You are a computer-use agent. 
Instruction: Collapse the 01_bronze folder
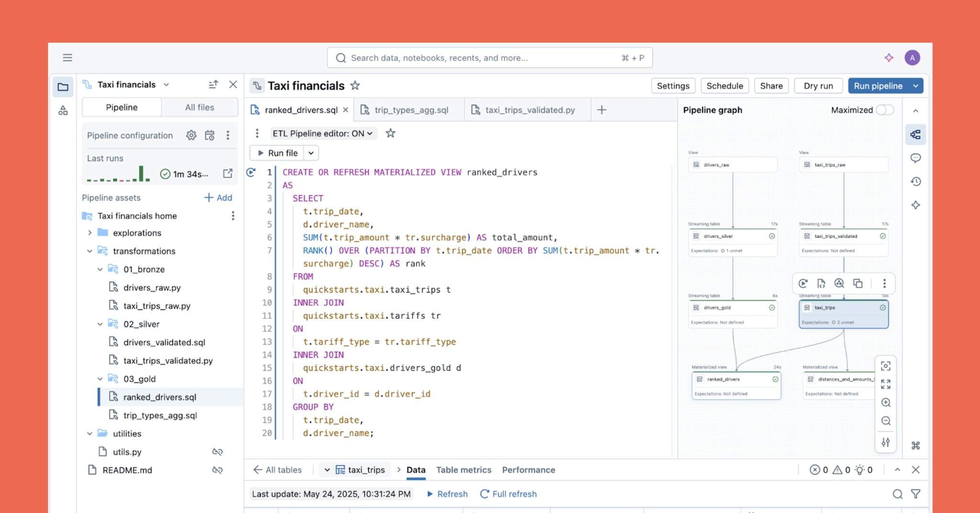tap(100, 269)
